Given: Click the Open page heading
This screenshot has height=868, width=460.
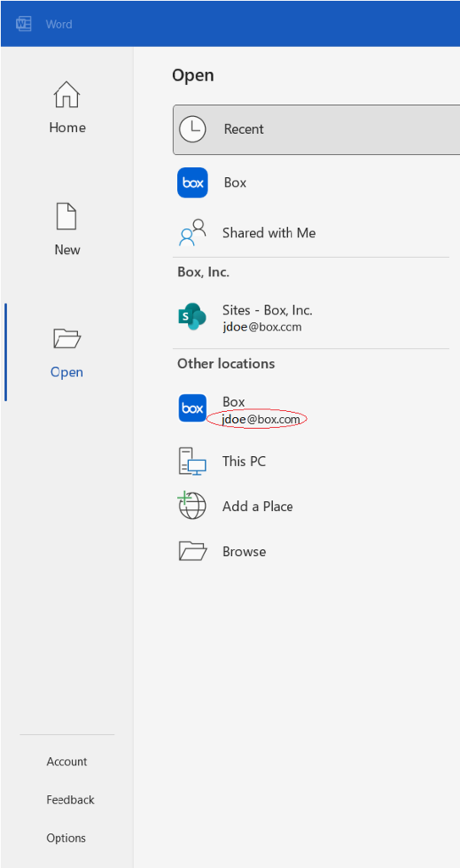Looking at the screenshot, I should point(192,75).
